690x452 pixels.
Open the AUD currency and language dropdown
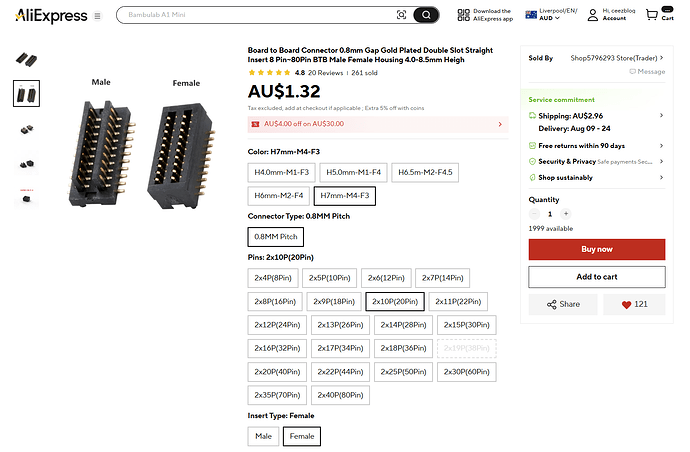click(551, 15)
